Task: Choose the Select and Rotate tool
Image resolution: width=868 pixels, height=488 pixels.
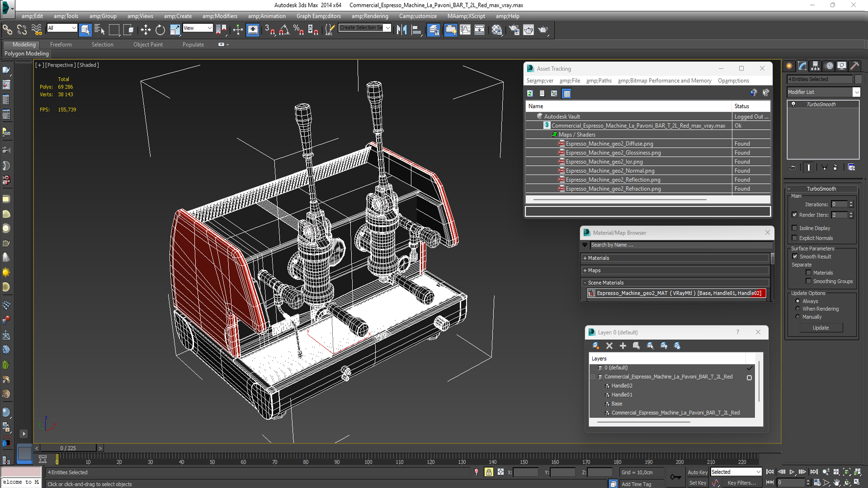Action: [x=160, y=30]
